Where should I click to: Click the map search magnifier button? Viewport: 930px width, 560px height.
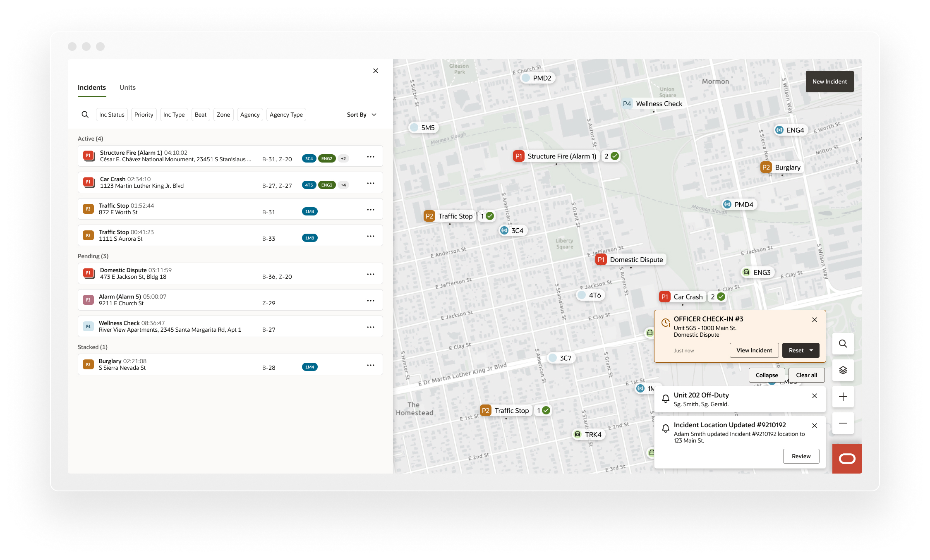(x=843, y=344)
